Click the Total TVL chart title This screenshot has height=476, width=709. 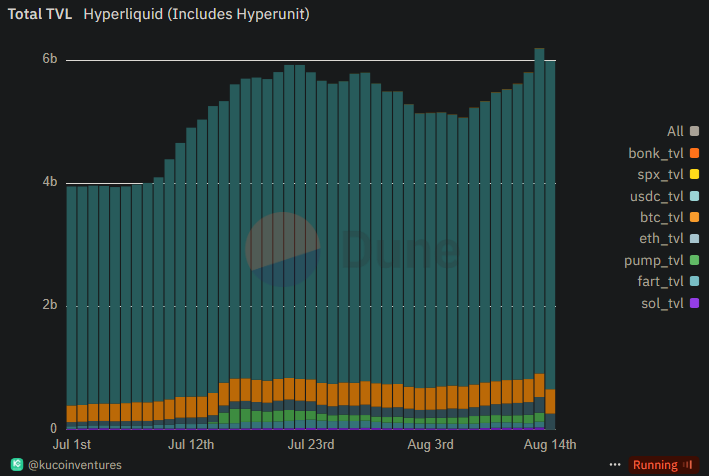[x=40, y=14]
